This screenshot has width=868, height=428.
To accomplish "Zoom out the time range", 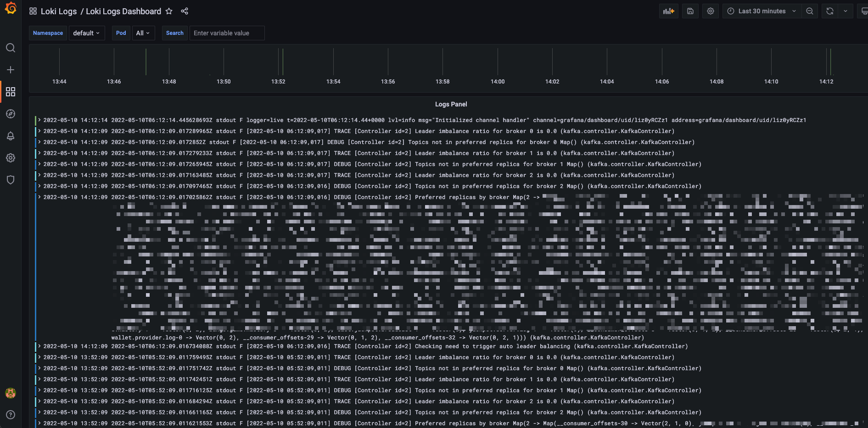I will point(810,11).
